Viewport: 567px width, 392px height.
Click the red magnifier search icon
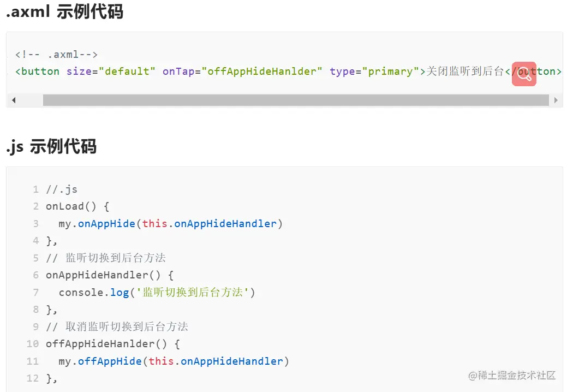click(524, 74)
